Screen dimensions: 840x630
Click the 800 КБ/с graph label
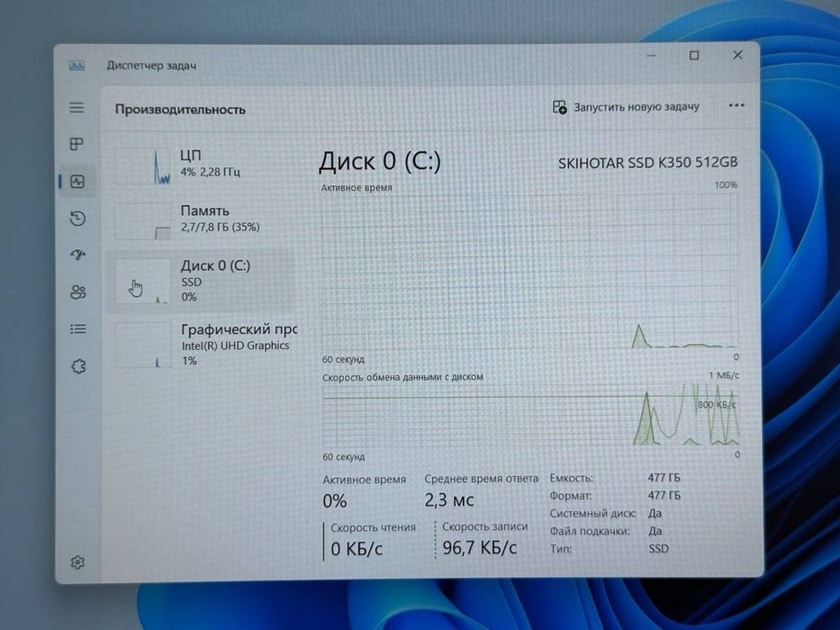[x=717, y=404]
